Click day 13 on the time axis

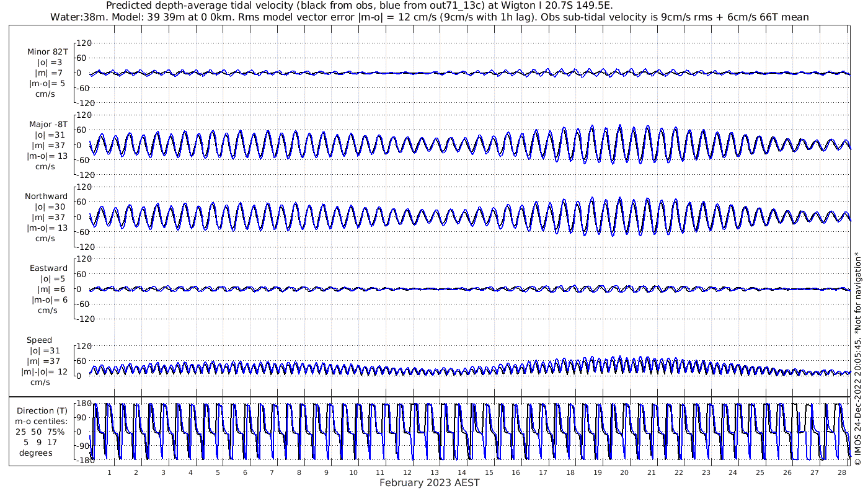tap(435, 472)
